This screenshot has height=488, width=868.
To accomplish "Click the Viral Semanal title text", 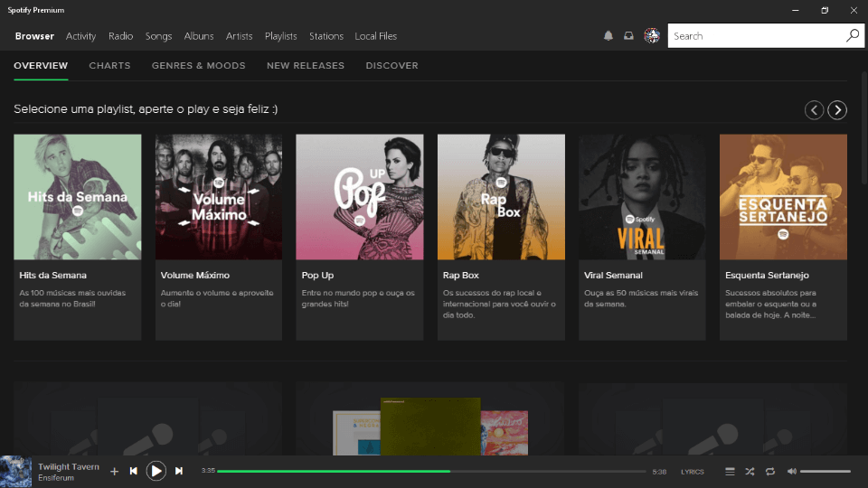I will 613,276.
